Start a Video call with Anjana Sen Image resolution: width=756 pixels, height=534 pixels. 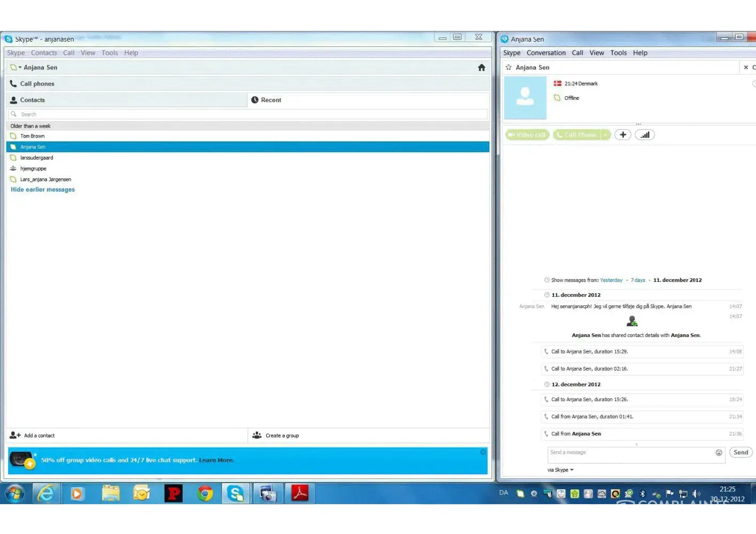tap(527, 135)
